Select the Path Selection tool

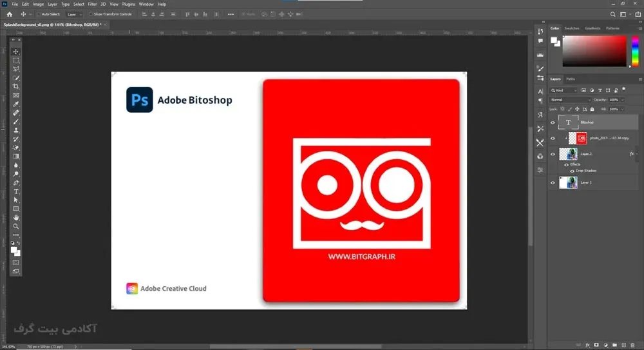(15, 200)
